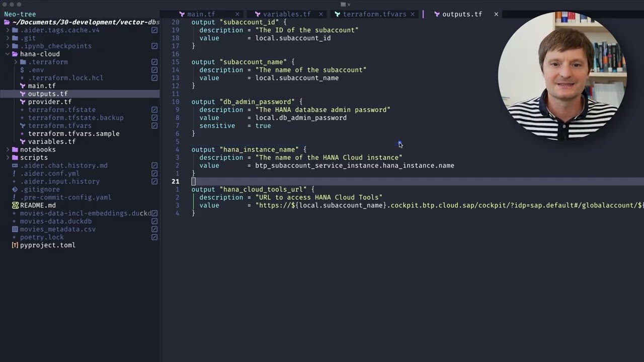Click the icon beside pyproject.toml
This screenshot has height=362, width=644.
pos(15,245)
